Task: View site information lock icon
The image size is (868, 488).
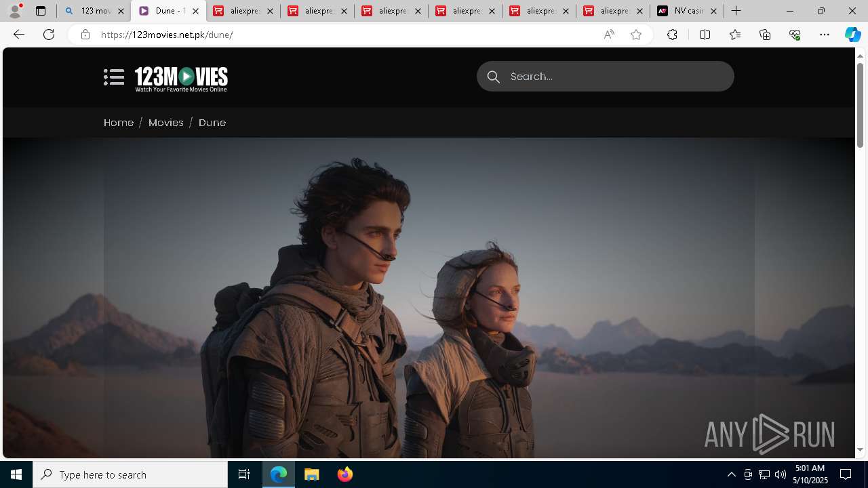Action: coord(85,35)
